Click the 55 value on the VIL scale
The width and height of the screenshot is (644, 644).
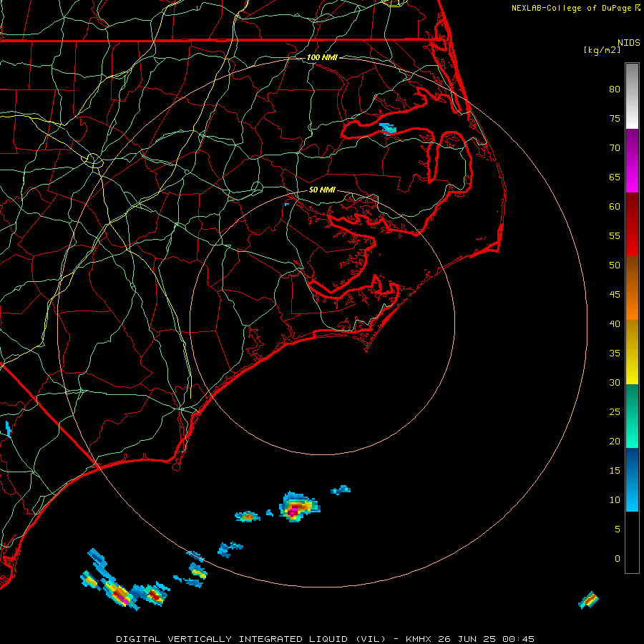point(615,235)
